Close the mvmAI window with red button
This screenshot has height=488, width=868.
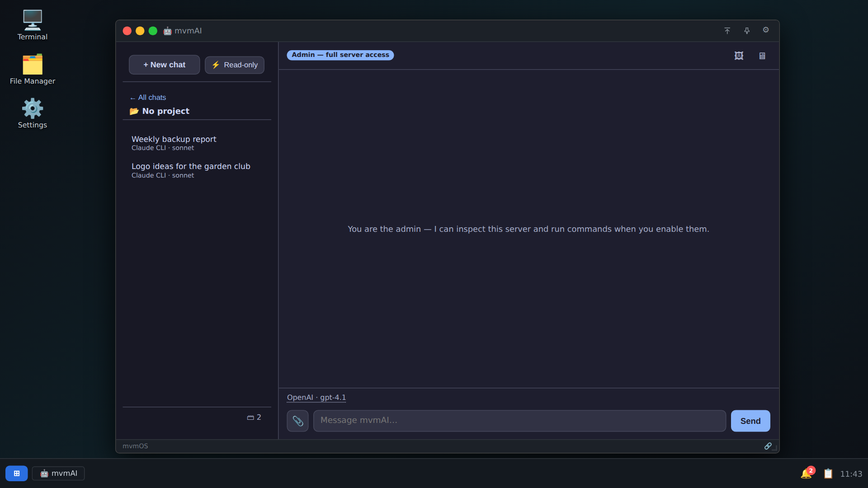pyautogui.click(x=127, y=31)
